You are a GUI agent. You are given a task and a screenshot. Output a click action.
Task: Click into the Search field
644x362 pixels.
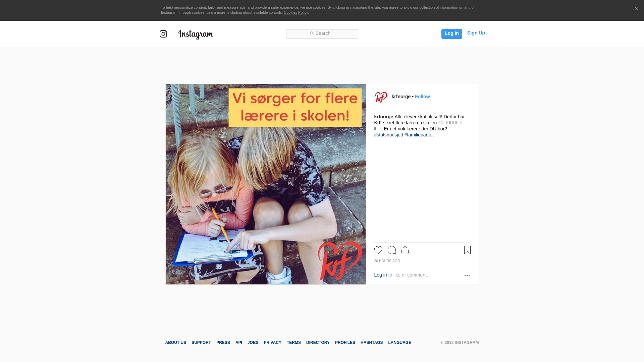tap(322, 34)
